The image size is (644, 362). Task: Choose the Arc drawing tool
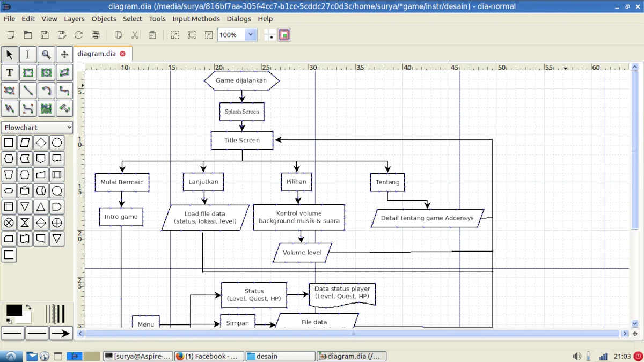[x=46, y=91]
